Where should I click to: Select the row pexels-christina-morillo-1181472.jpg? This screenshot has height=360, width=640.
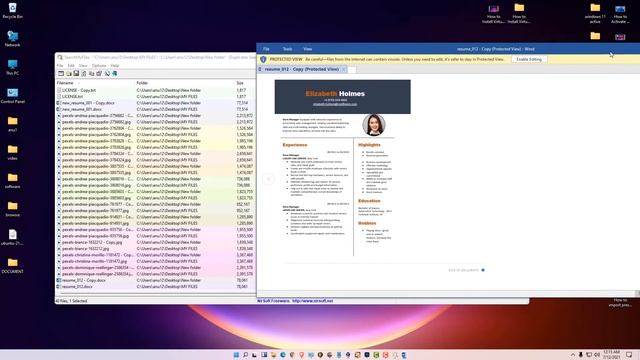tap(156, 261)
